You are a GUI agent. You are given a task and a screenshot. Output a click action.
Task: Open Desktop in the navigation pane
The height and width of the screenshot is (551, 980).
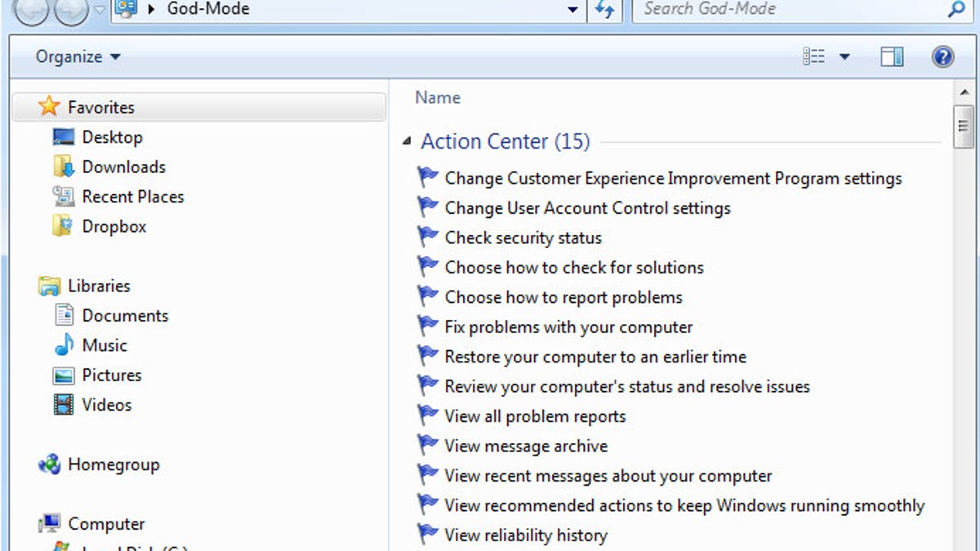tap(113, 137)
